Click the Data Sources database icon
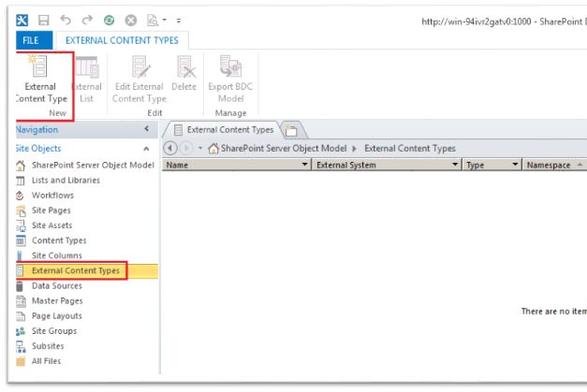Image resolution: width=587 pixels, height=392 pixels. pos(20,286)
